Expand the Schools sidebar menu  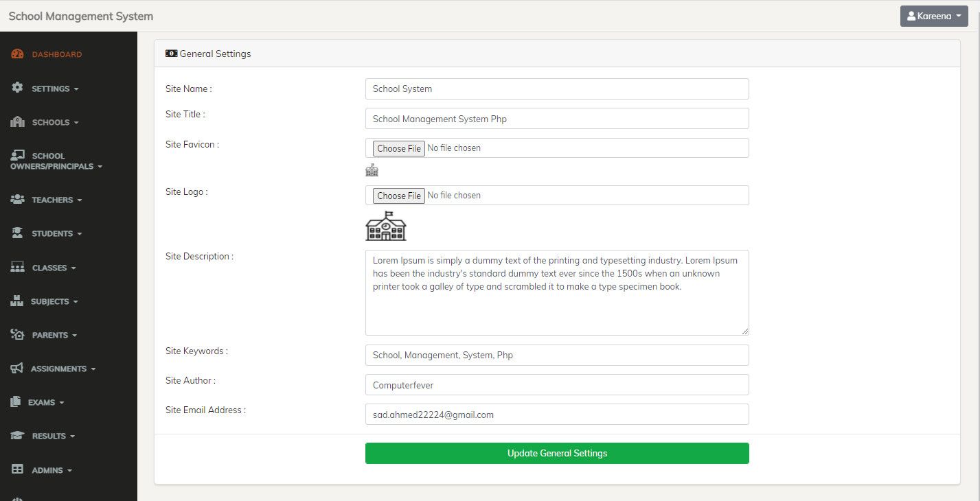pyautogui.click(x=55, y=122)
